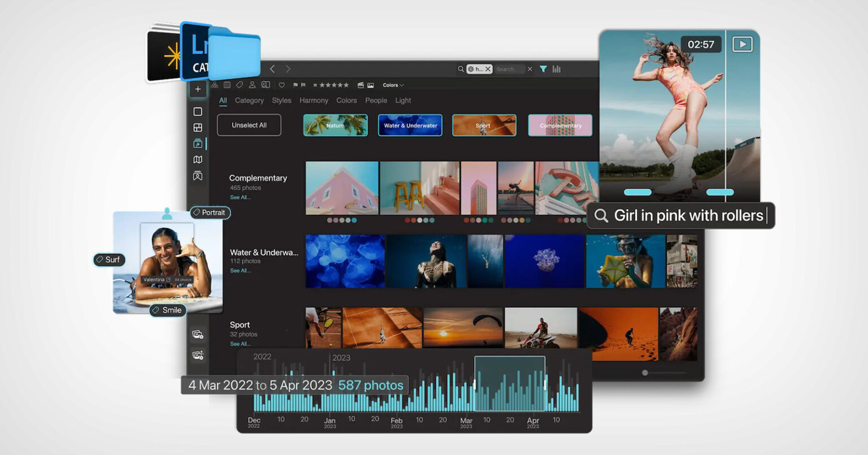Click the five-star rating filter
Screen dimensions: 868x455
tap(334, 85)
